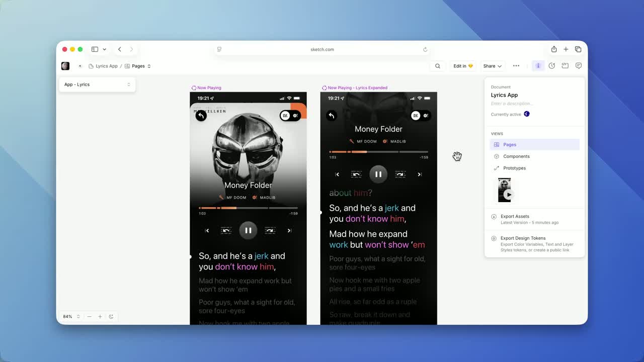Open the three-dot more options menu
Viewport: 644px width, 362px height.
pyautogui.click(x=516, y=66)
